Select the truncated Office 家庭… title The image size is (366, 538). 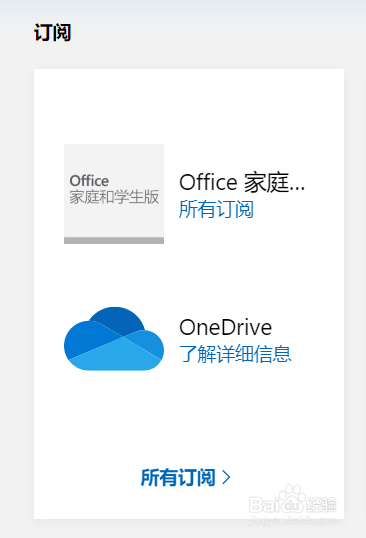click(x=242, y=182)
